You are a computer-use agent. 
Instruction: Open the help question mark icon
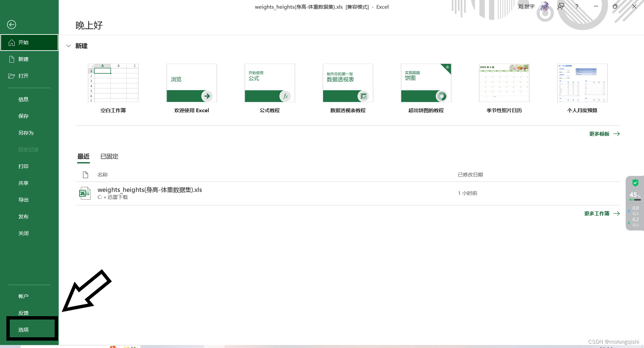pos(577,6)
